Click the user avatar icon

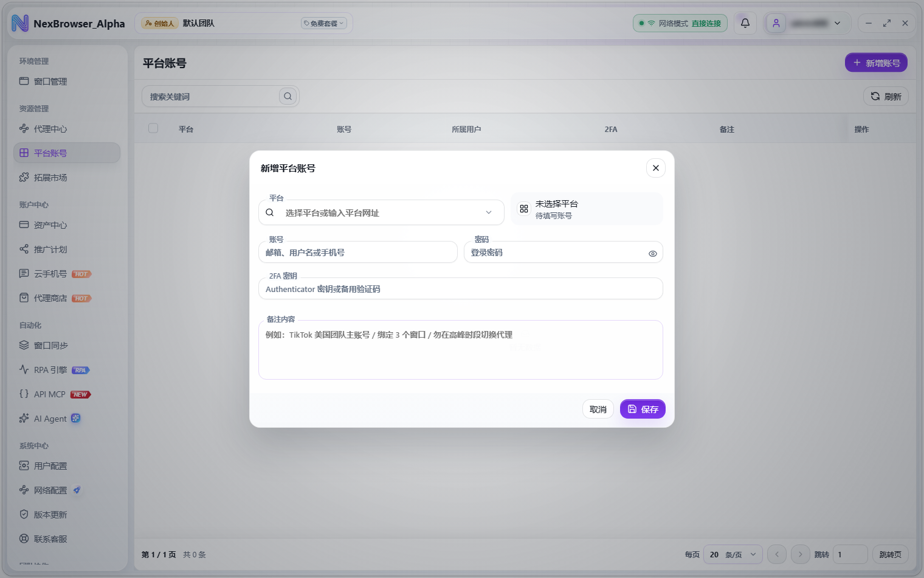[x=776, y=23]
